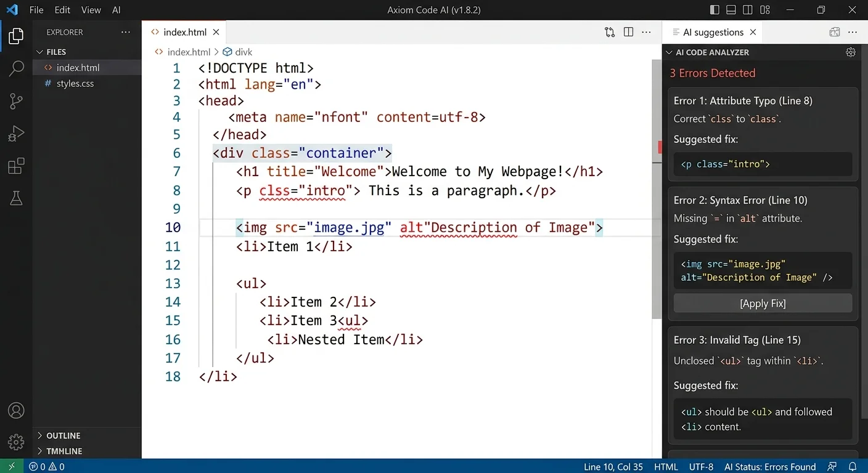The width and height of the screenshot is (868, 473).
Task: Click line number 6 in the gutter
Action: coord(176,153)
